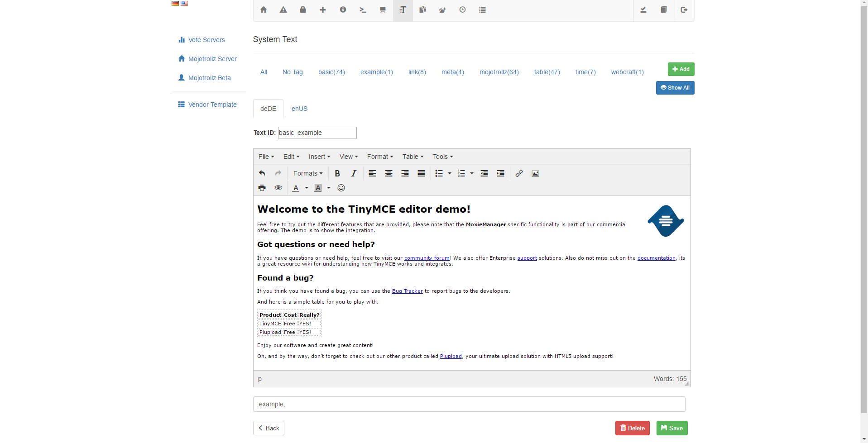Toggle italic formatting
The image size is (868, 443).
[354, 173]
